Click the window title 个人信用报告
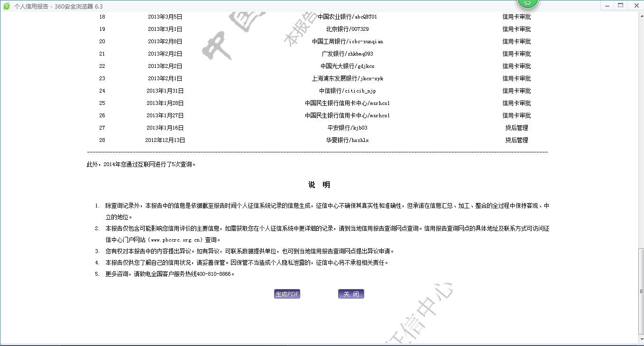 [31, 6]
